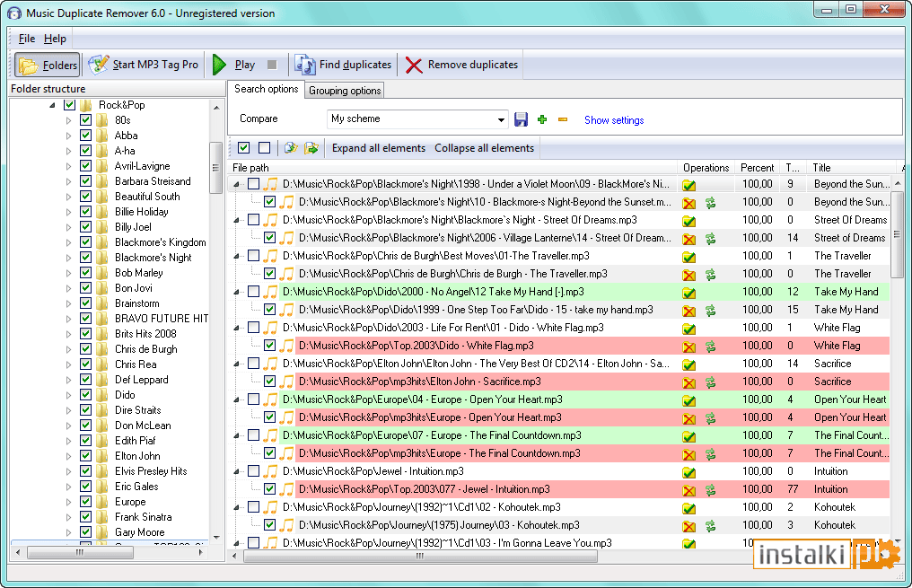Click swap icon on mp3hits Open Your Heart row
Screen dimensions: 912x588
tap(710, 418)
